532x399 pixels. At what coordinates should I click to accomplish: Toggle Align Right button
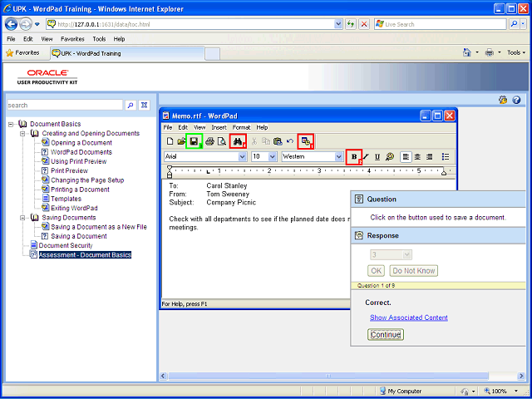430,157
